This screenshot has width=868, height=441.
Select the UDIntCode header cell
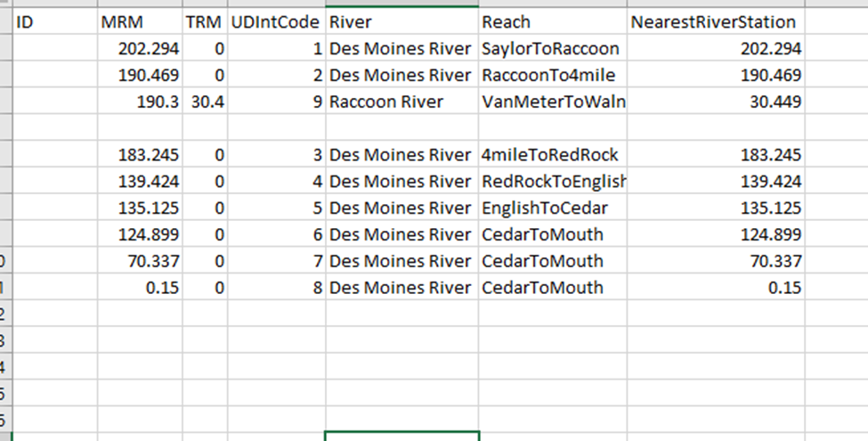click(x=276, y=21)
